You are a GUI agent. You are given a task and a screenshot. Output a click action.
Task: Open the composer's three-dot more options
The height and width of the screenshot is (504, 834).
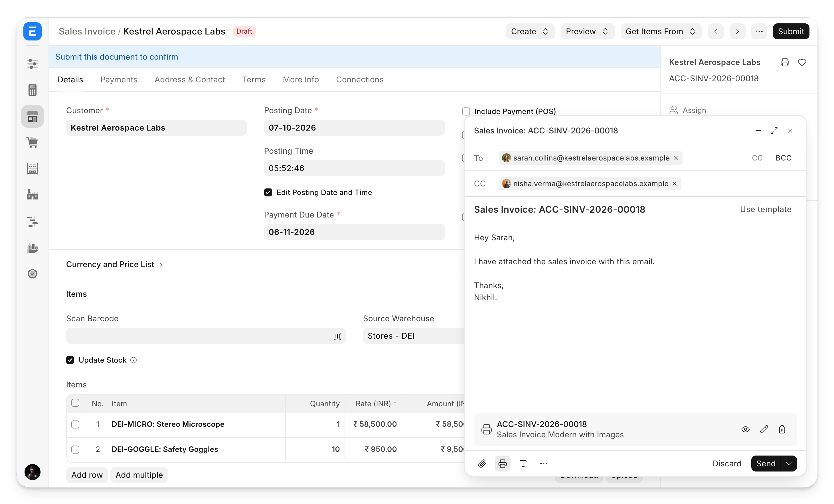point(544,464)
